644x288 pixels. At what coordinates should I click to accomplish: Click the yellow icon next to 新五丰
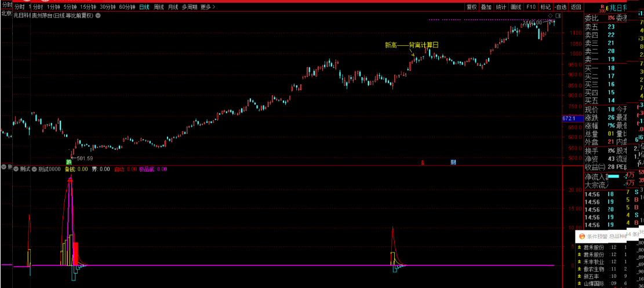tap(579, 276)
